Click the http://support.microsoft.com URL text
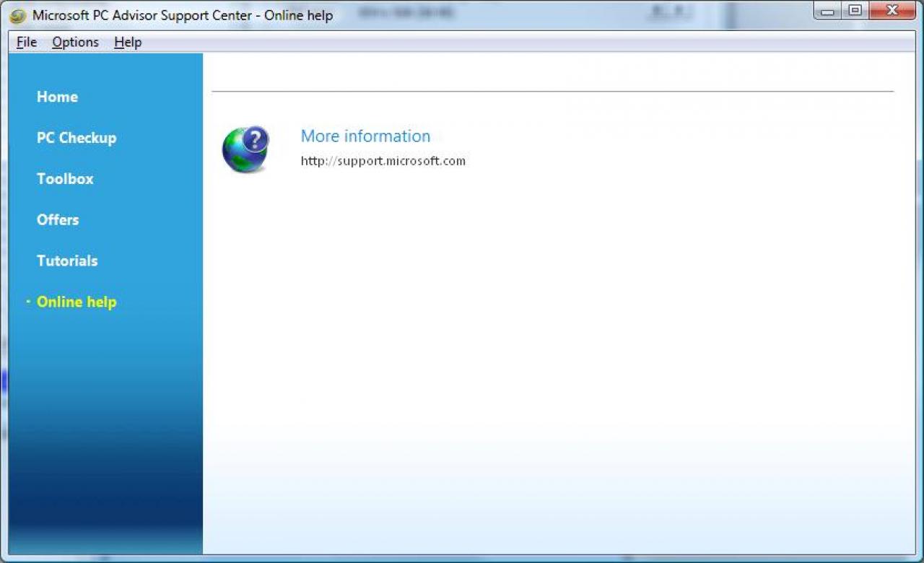 [383, 161]
